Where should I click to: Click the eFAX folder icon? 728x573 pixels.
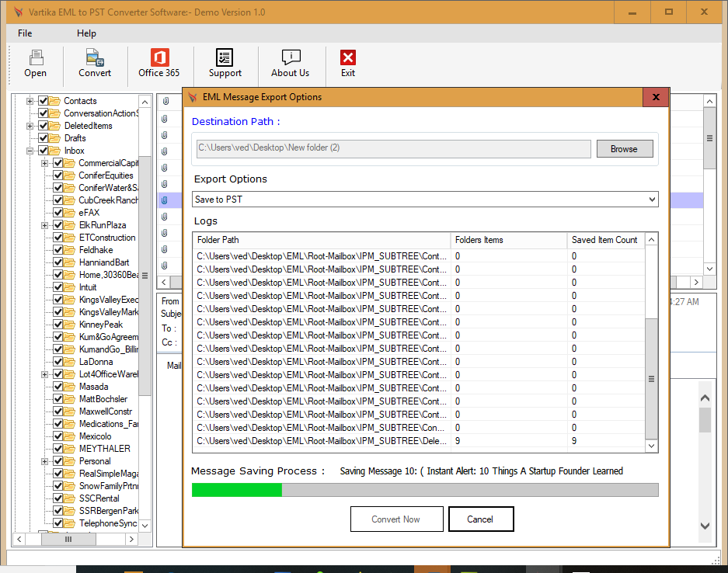pos(70,213)
